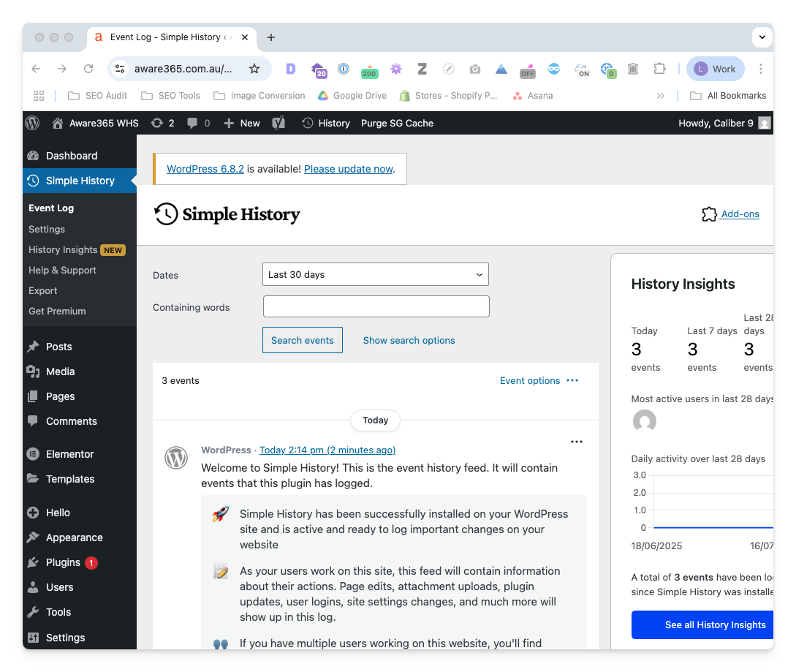796x672 pixels.
Task: Open the Dates dropdown showing Last 30 days
Action: (375, 274)
